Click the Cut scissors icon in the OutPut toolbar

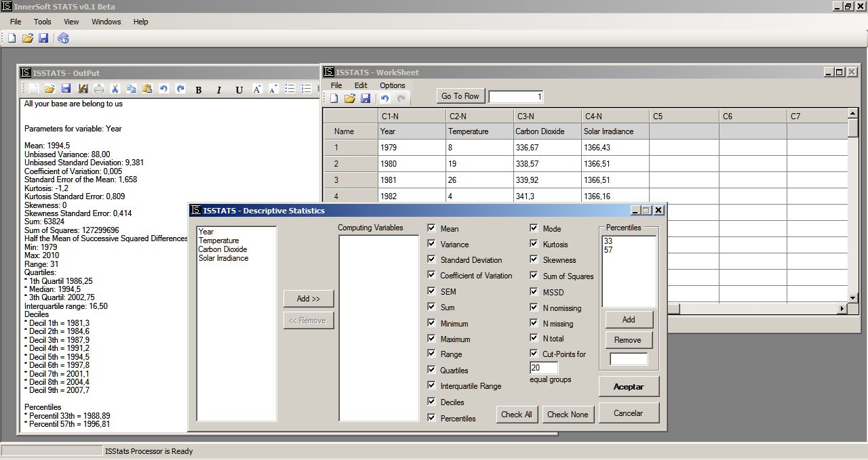coord(115,89)
